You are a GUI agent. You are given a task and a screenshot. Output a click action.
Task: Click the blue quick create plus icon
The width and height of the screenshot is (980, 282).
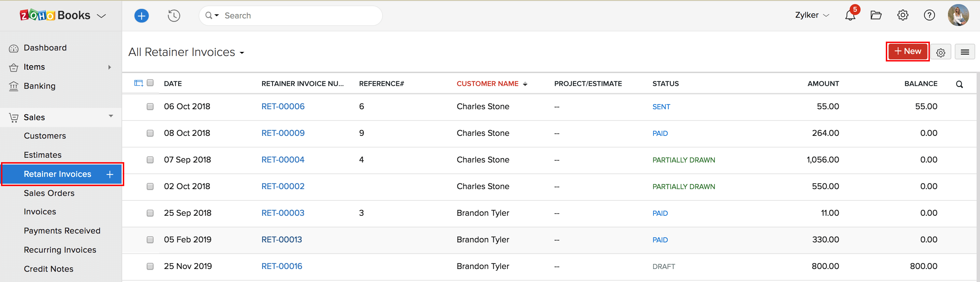pos(141,16)
